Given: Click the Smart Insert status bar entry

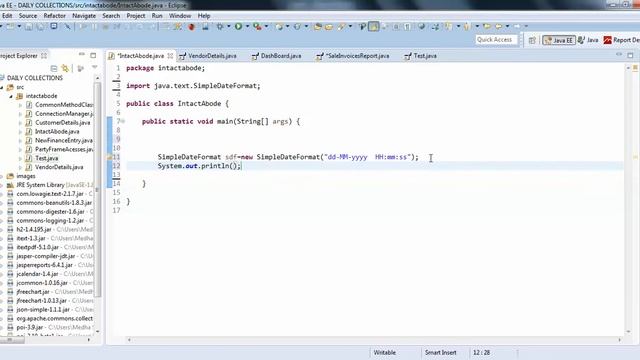Looking at the screenshot, I should (440, 353).
